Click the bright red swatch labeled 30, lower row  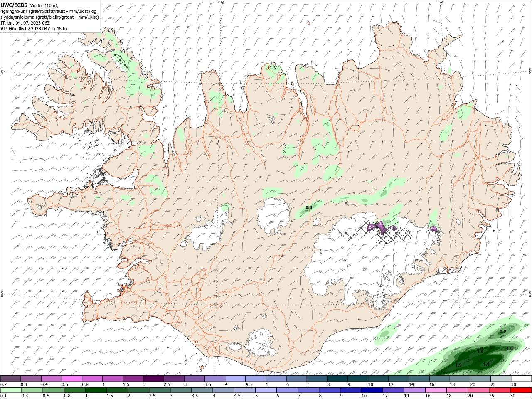click(521, 390)
